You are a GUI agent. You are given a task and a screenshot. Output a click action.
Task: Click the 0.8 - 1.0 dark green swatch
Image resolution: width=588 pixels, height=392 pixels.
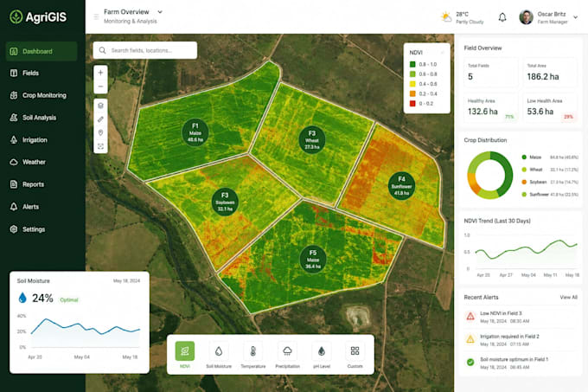[x=412, y=65]
